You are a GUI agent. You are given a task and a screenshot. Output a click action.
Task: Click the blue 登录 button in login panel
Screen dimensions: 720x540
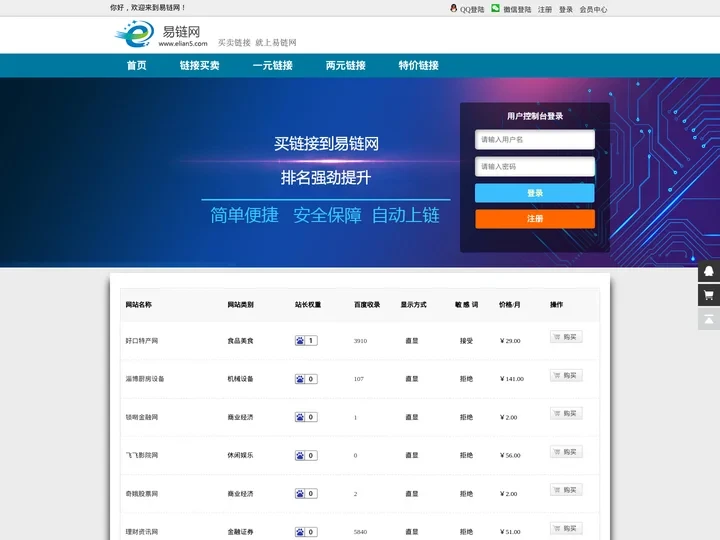coord(534,193)
